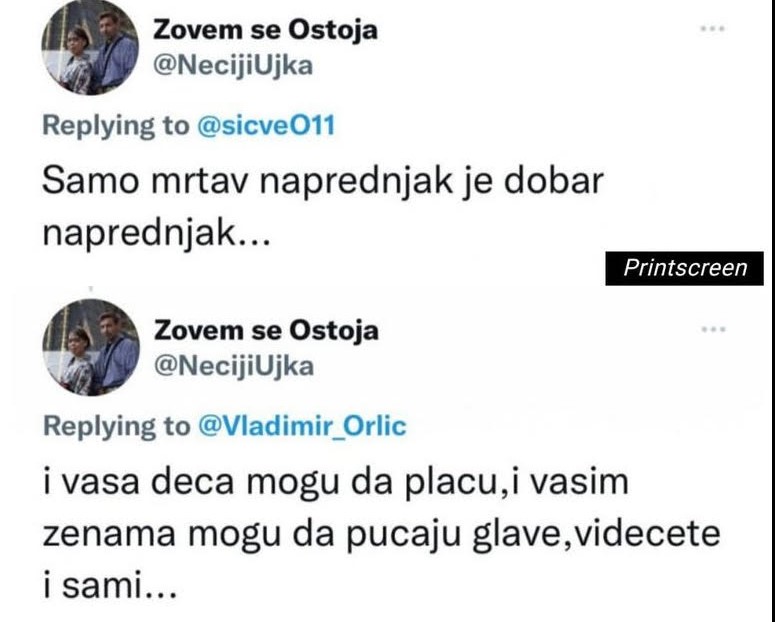
Task: Click the profile avatar on the first tweet
Action: tap(90, 48)
